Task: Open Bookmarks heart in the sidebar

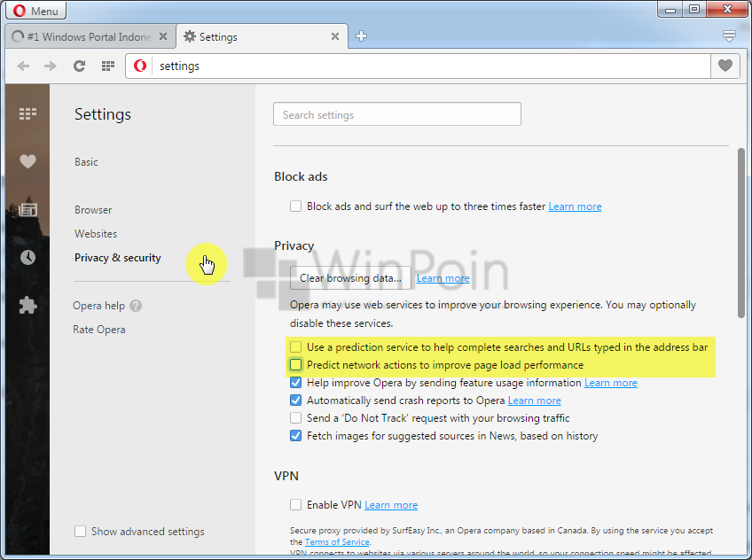Action: [27, 161]
